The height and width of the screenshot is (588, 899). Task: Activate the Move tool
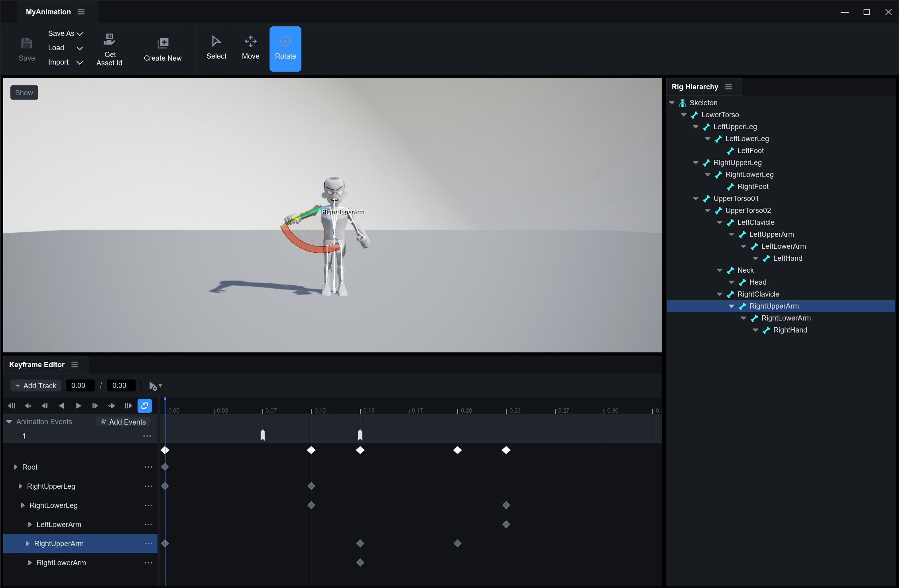tap(250, 49)
